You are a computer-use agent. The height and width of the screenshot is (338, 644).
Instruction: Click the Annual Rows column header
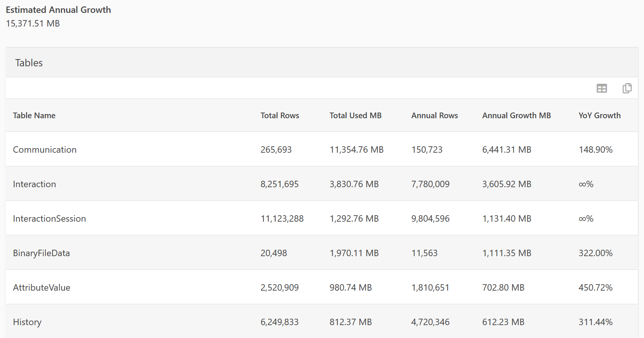point(434,116)
